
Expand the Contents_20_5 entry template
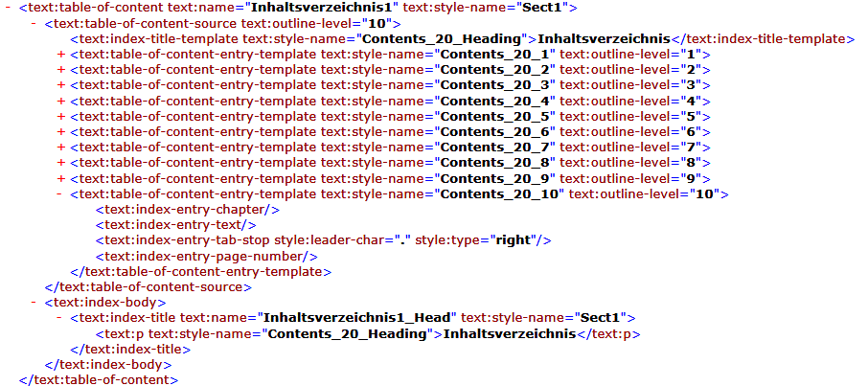[61, 116]
